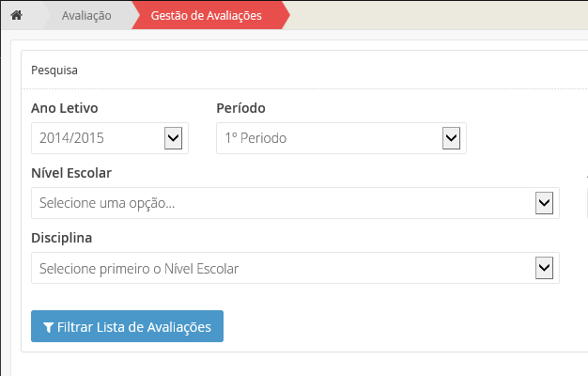
Task: Click the Período field label
Action: [x=247, y=108]
